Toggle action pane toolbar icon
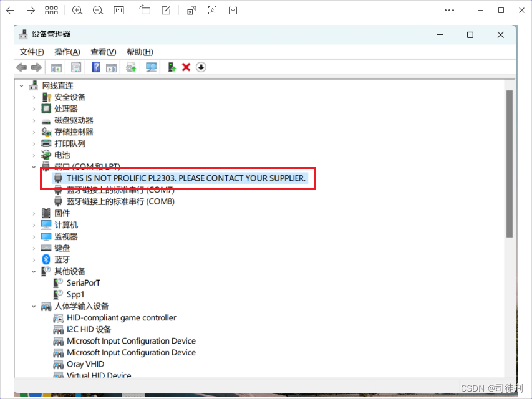The height and width of the screenshot is (399, 532). (x=111, y=67)
